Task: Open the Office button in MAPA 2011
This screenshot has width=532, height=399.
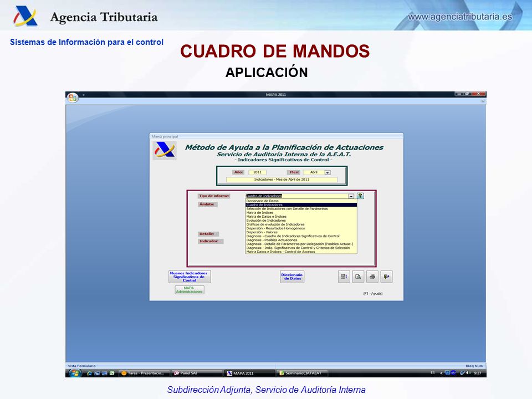Action: point(72,98)
